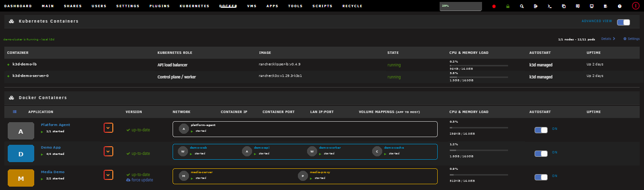Click the demo-api container circle icon
The image size is (644, 190).
pos(247,151)
